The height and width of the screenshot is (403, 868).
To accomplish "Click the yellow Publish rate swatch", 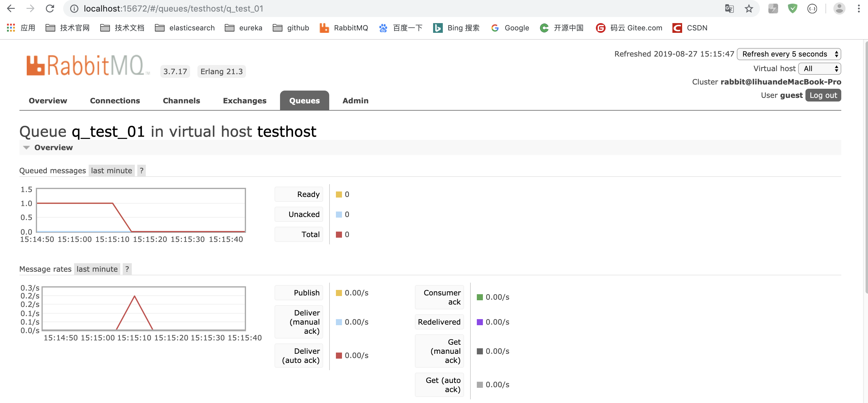I will pos(339,293).
